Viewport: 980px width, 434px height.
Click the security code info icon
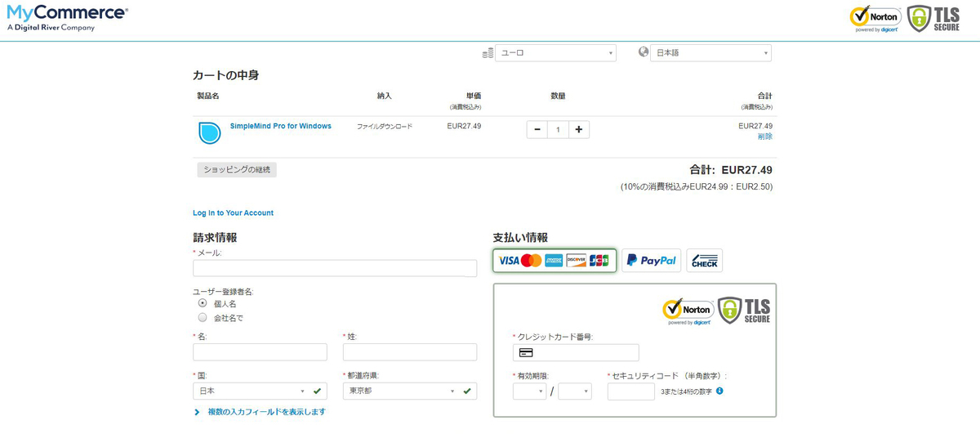click(x=719, y=391)
